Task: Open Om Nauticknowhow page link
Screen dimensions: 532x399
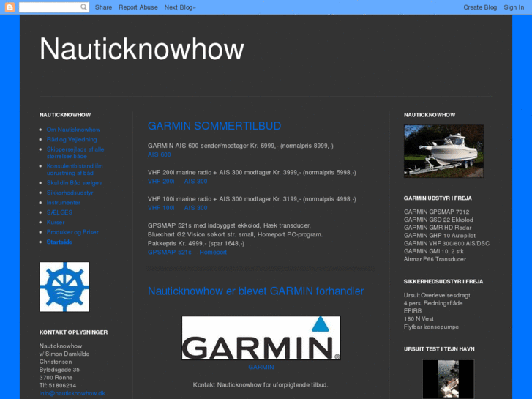Action: pyautogui.click(x=73, y=130)
